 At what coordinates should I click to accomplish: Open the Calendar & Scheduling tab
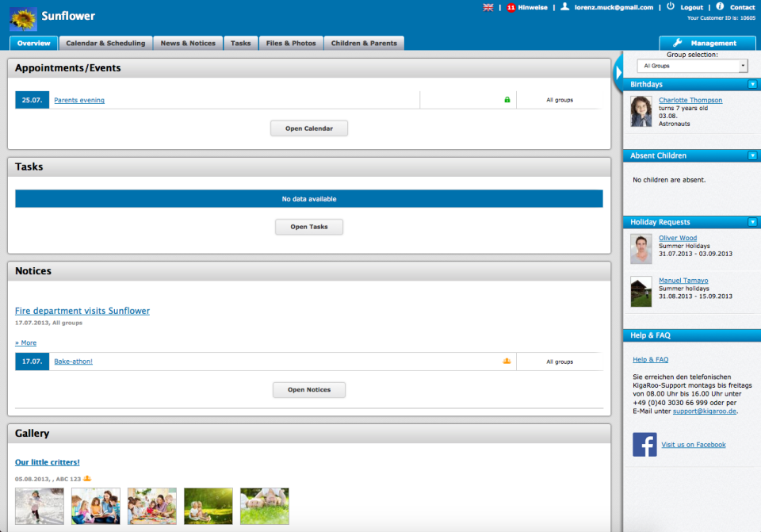[105, 43]
